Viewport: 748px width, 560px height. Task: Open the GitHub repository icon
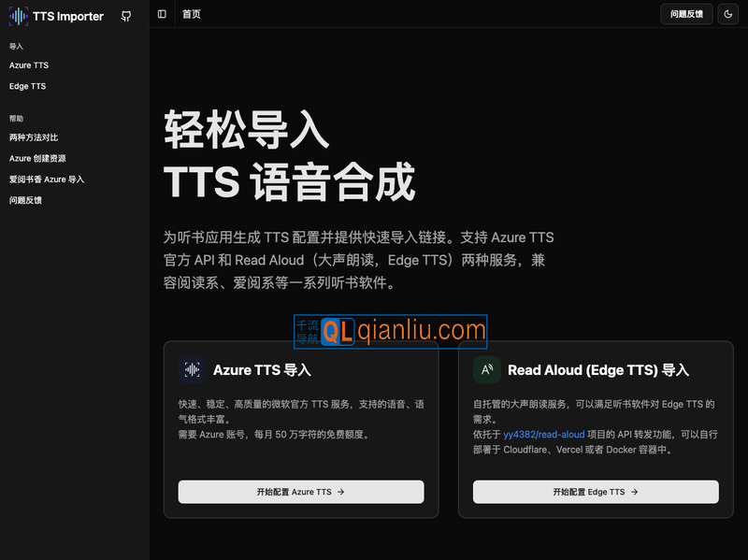click(x=126, y=16)
